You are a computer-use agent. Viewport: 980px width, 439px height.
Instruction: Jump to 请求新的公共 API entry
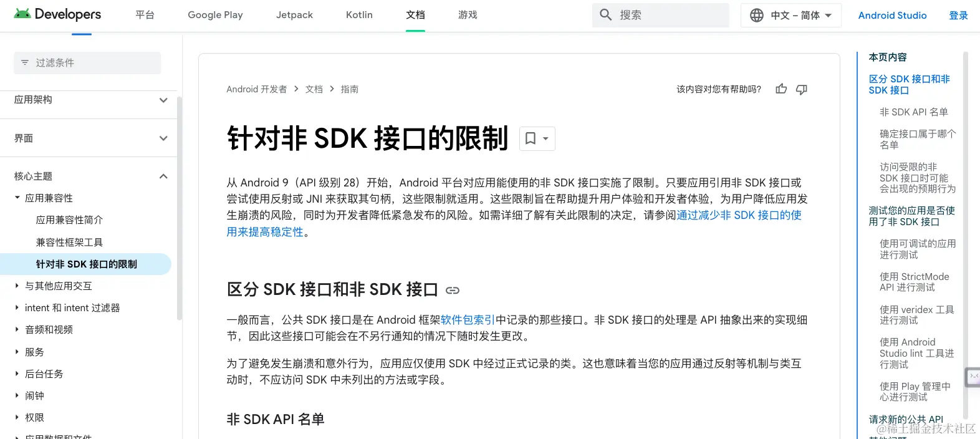pos(906,420)
